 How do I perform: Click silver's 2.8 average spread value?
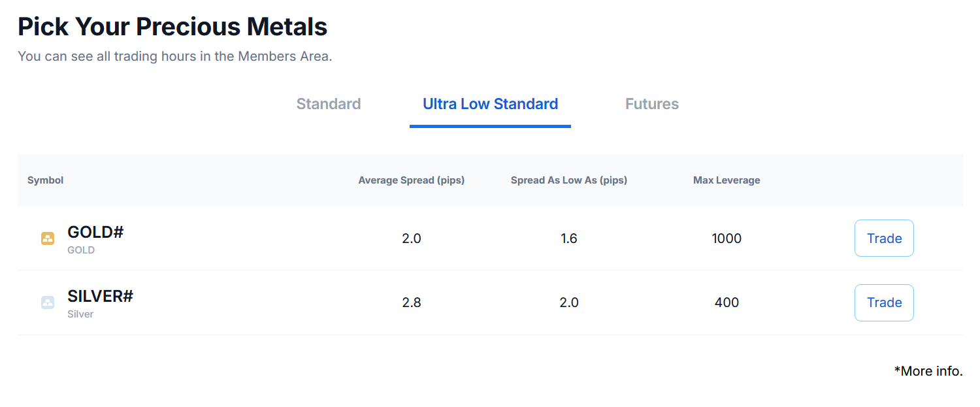click(412, 302)
